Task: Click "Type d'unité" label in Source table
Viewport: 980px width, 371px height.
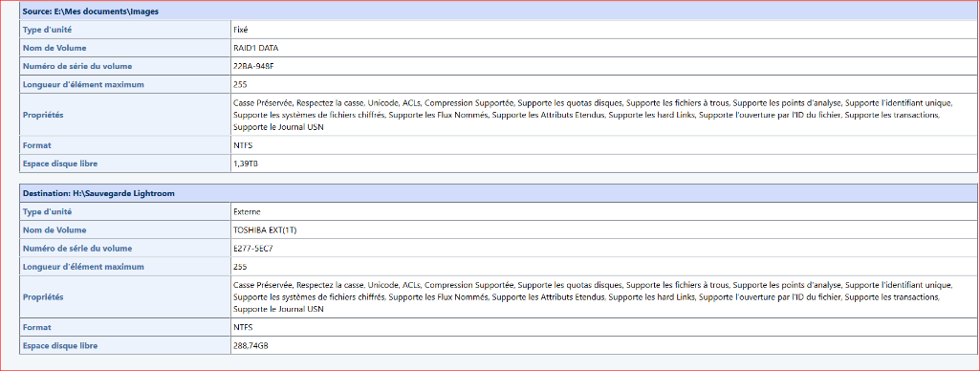Action: coord(48,30)
